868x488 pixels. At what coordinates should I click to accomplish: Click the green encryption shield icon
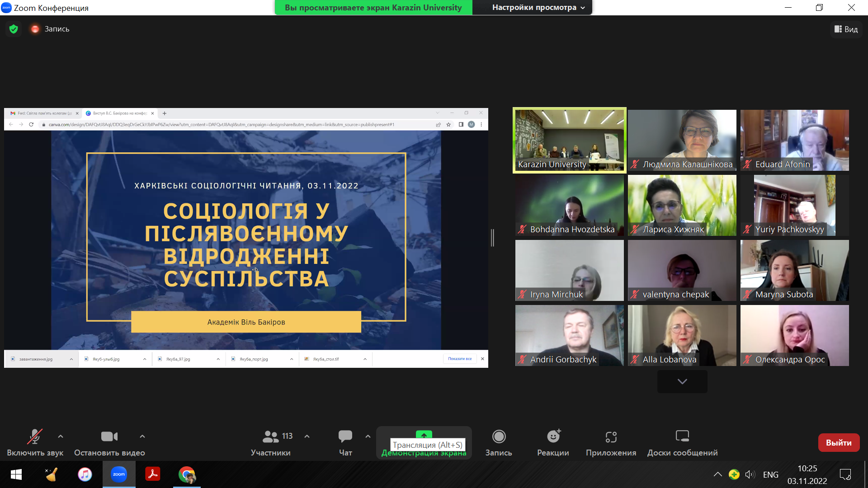14,29
